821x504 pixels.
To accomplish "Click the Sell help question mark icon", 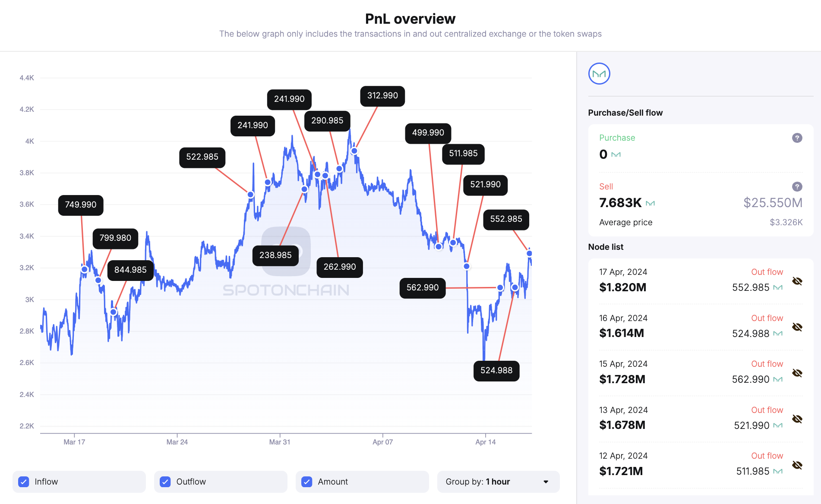I will point(797,187).
